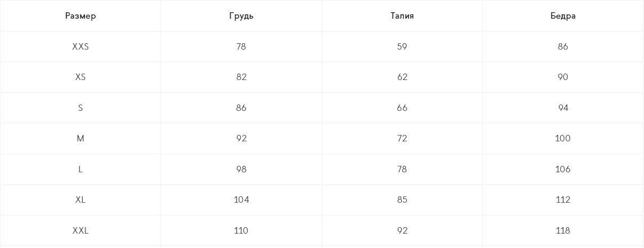Select waist value 62 in XS row
The image size is (644, 248).
pyautogui.click(x=402, y=77)
